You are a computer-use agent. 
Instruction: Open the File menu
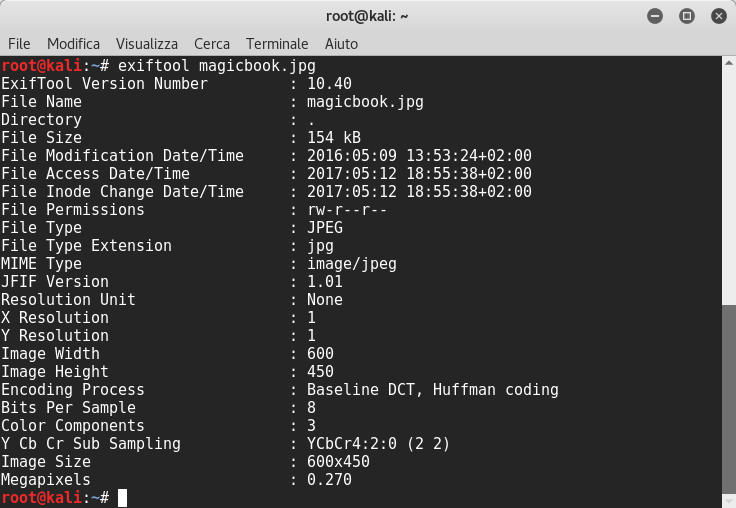point(19,44)
